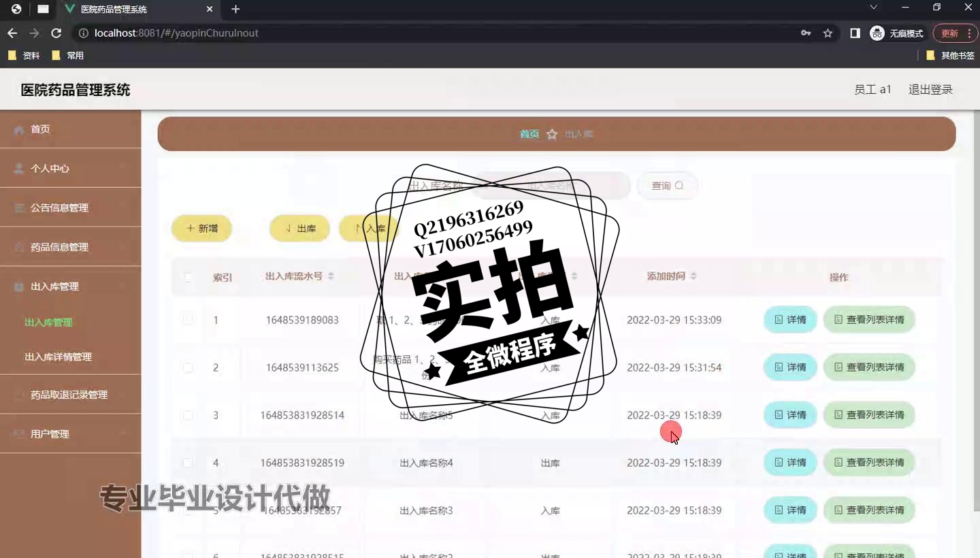Collapse 出入库管理 parent menu
Viewport: 980px width, 558px height.
[71, 287]
